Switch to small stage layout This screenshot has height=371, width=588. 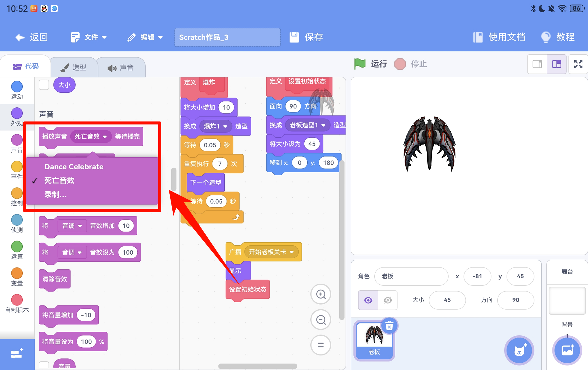click(x=537, y=64)
